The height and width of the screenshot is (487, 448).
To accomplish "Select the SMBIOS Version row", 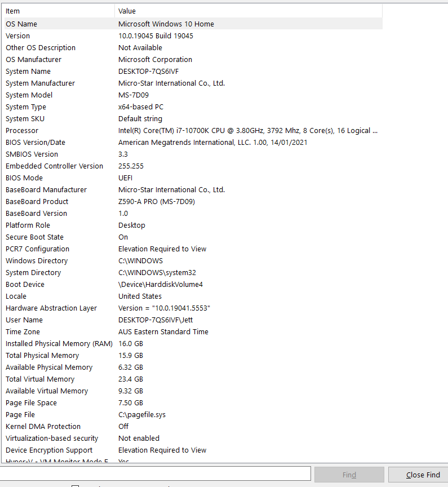I will [x=193, y=154].
